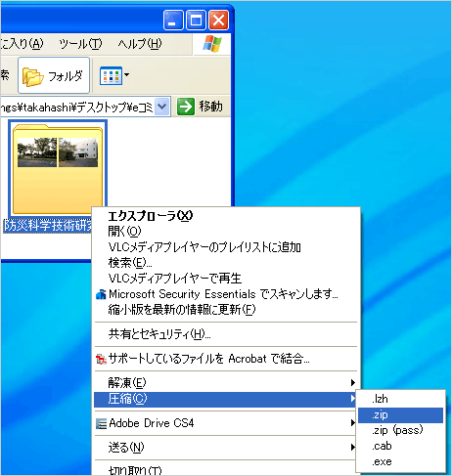Click the green Go arrow icon
452x476 pixels.
pyautogui.click(x=186, y=107)
